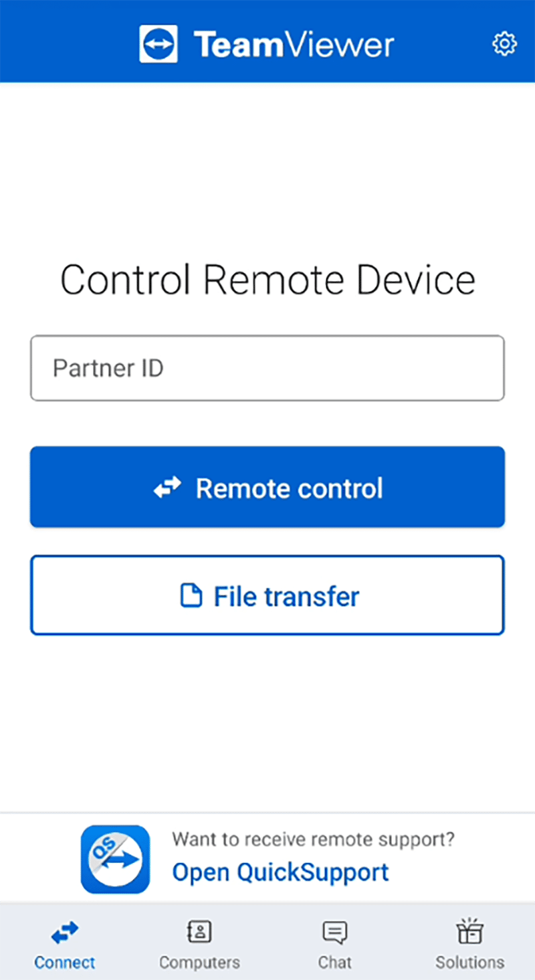Open Chat via the speech bubble icon
The width and height of the screenshot is (535, 980).
pos(334,931)
